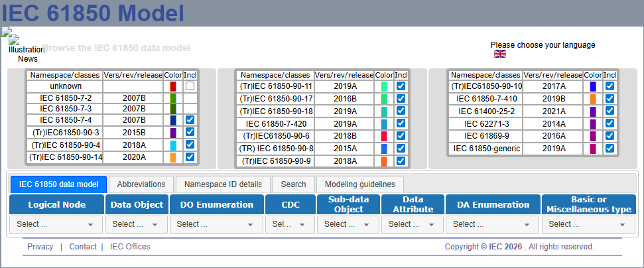Viewport: 644px width, 268px height.
Task: Click the UK flag language icon
Action: click(500, 54)
